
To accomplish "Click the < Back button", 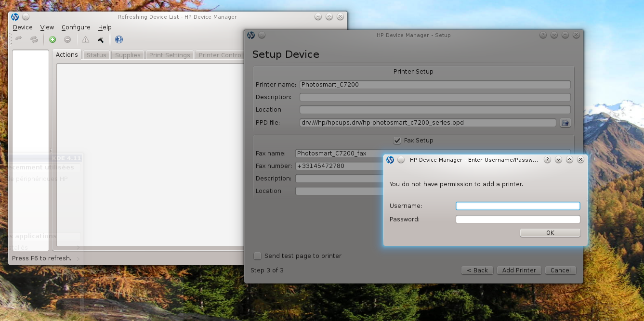I will [x=477, y=270].
